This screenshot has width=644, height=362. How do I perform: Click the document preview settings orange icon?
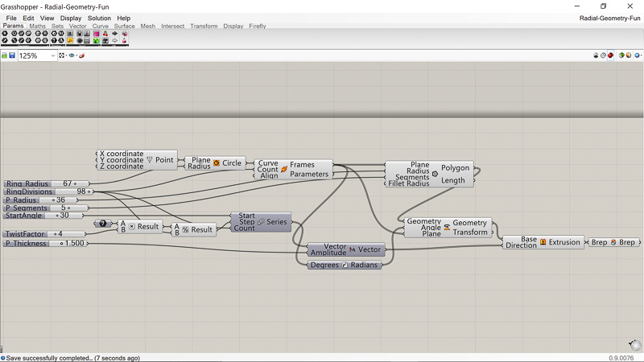click(629, 56)
